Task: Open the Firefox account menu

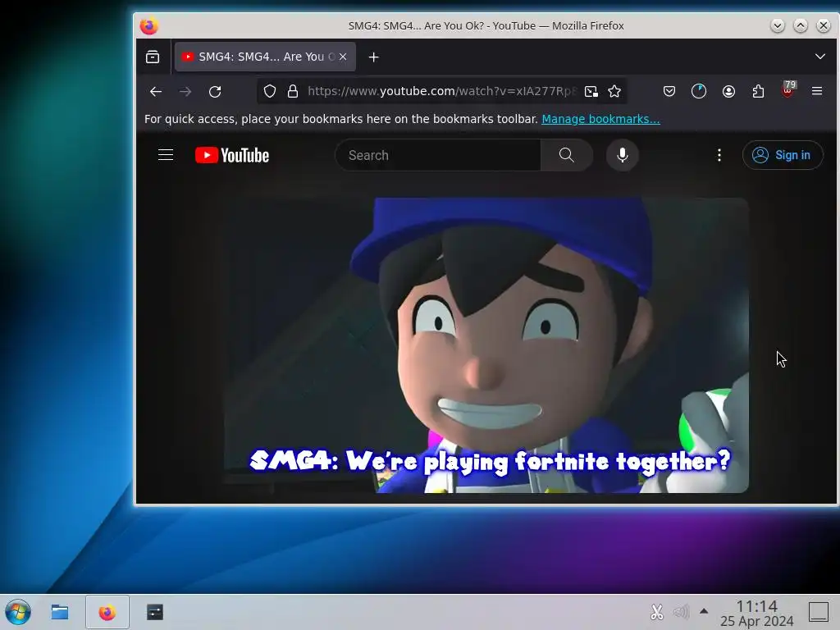Action: [x=728, y=92]
